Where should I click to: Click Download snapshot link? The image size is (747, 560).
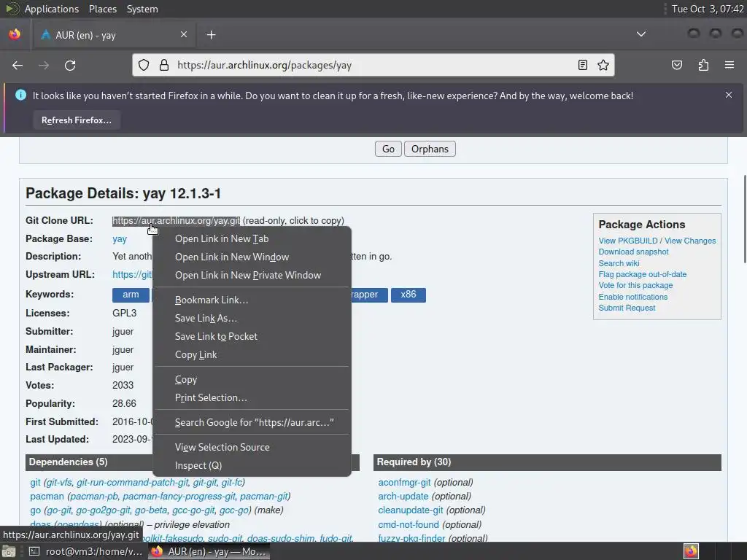(x=633, y=252)
